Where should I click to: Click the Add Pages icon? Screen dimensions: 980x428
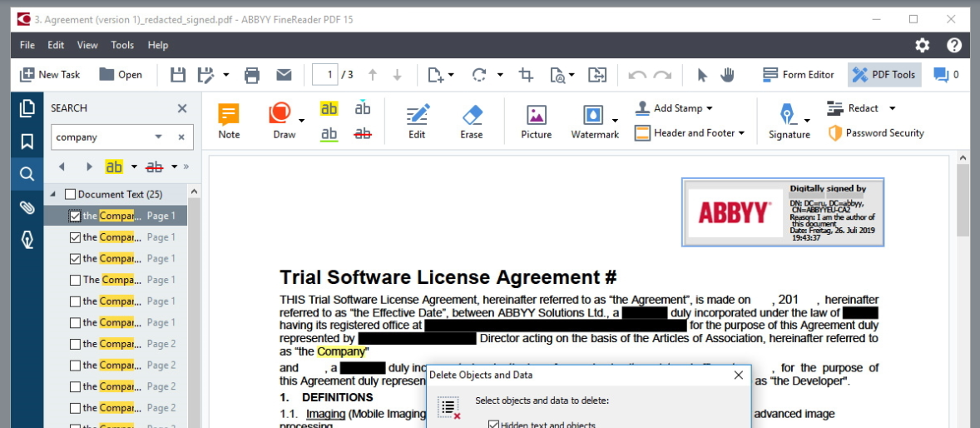click(x=436, y=75)
